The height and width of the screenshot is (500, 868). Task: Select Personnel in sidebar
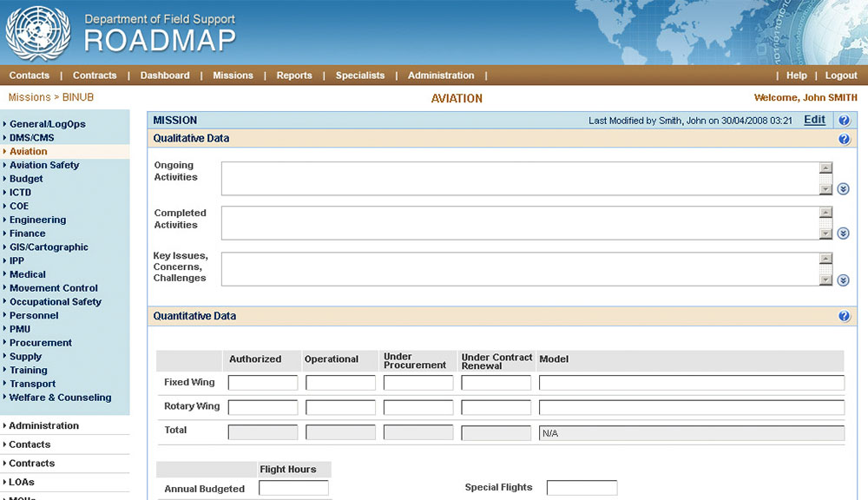pos(34,315)
